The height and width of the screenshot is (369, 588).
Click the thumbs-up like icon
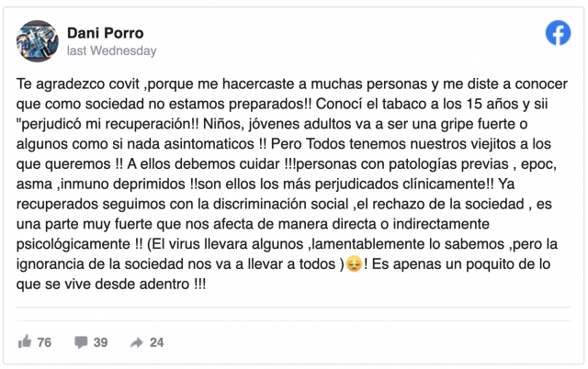pos(24,342)
